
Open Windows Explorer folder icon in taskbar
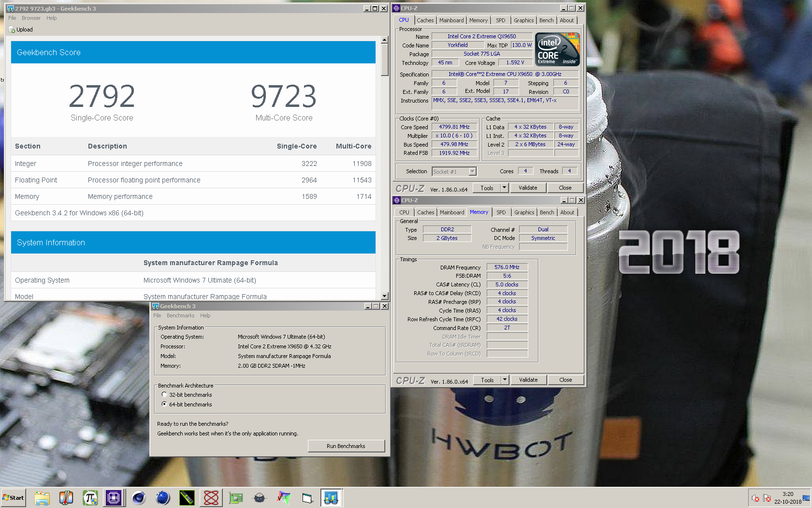[42, 498]
